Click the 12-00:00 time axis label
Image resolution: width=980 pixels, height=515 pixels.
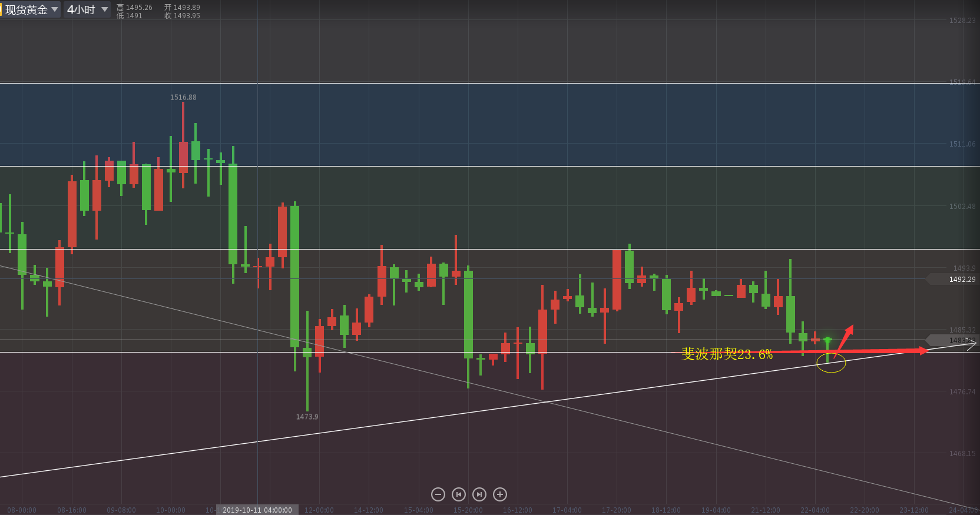point(319,510)
